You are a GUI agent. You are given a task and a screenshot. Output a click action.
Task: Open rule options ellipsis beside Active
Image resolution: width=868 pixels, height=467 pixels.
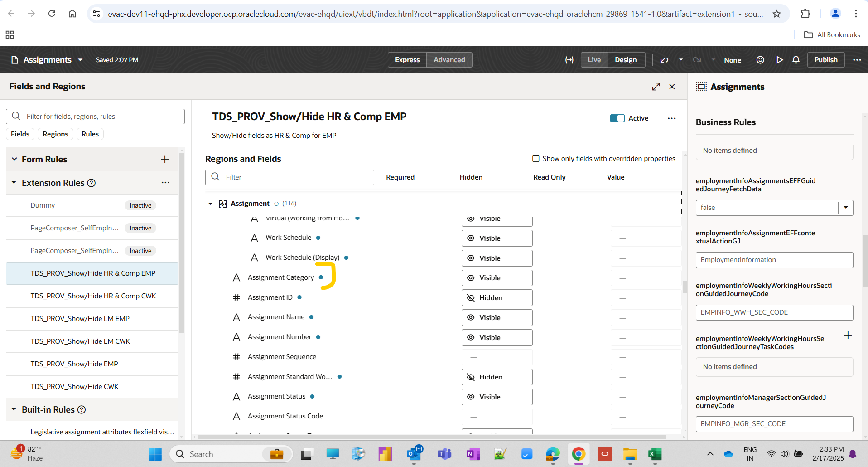point(672,118)
